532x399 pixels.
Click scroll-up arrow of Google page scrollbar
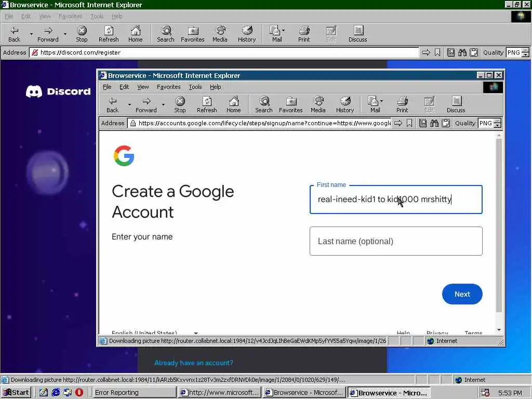click(499, 136)
